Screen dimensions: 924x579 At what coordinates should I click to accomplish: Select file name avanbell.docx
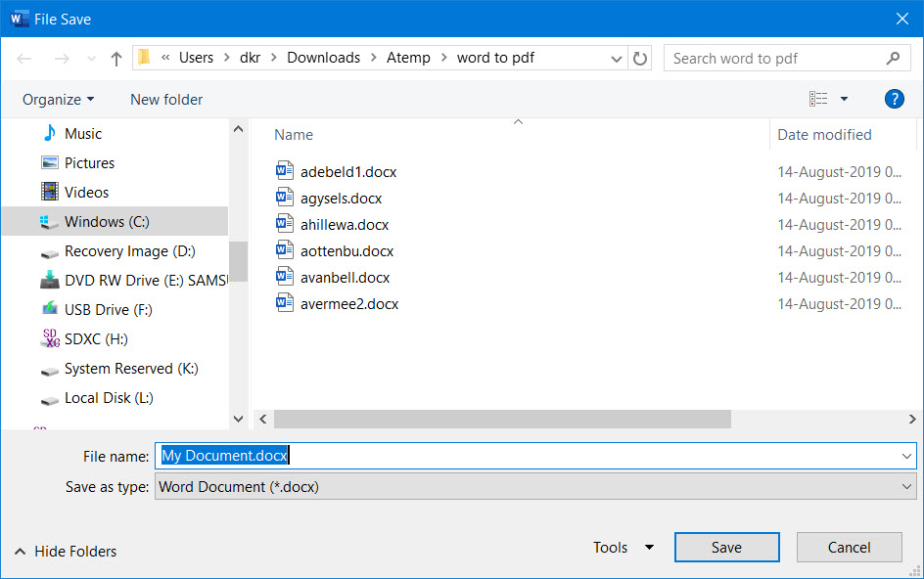coord(345,278)
